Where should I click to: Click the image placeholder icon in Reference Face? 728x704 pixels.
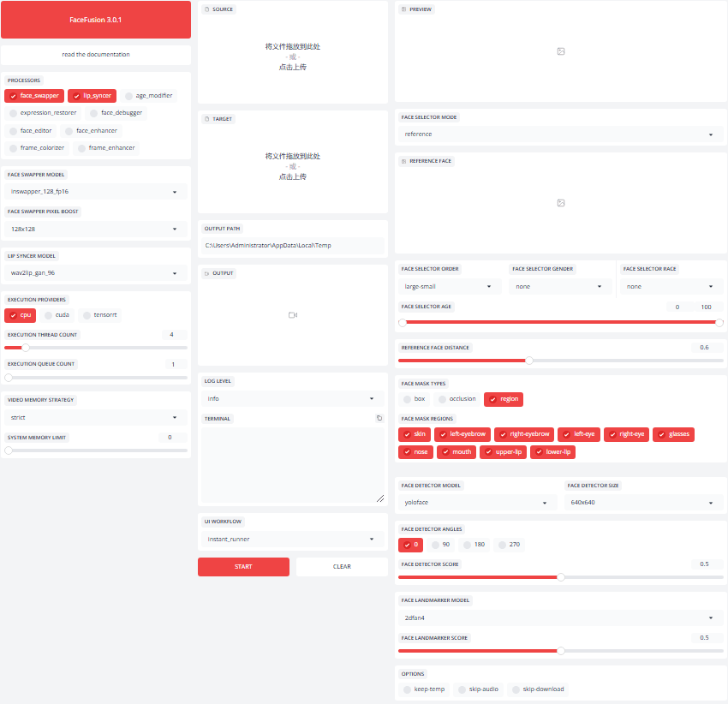point(561,203)
